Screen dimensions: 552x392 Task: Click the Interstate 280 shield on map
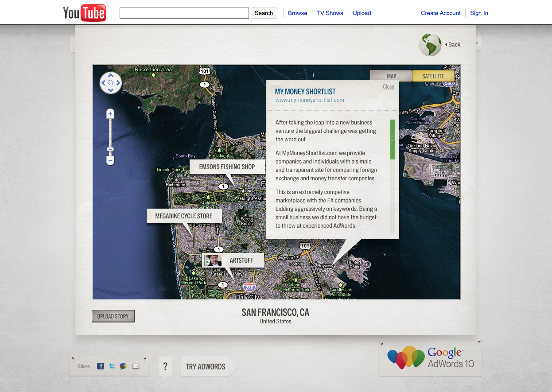click(249, 287)
